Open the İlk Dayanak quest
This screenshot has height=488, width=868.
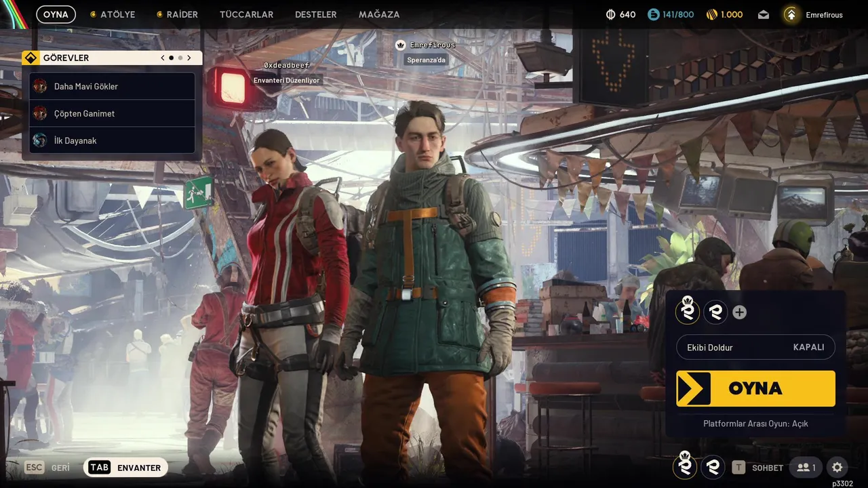coord(113,140)
